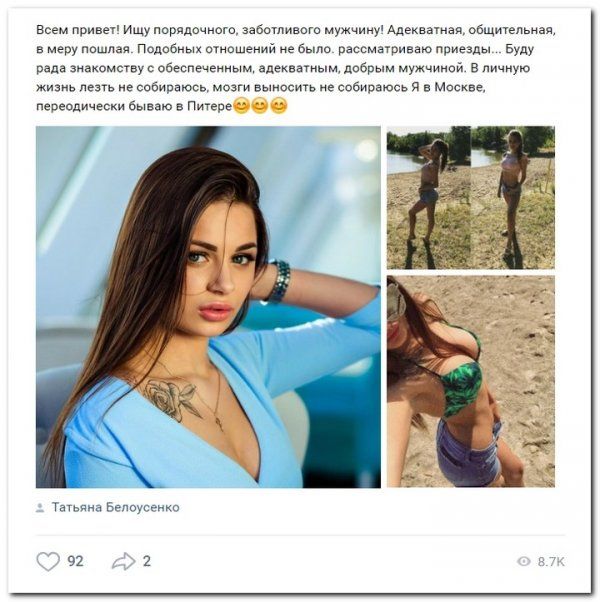Open the top-right lakeside beach photo
The height and width of the screenshot is (602, 600).
471,197
